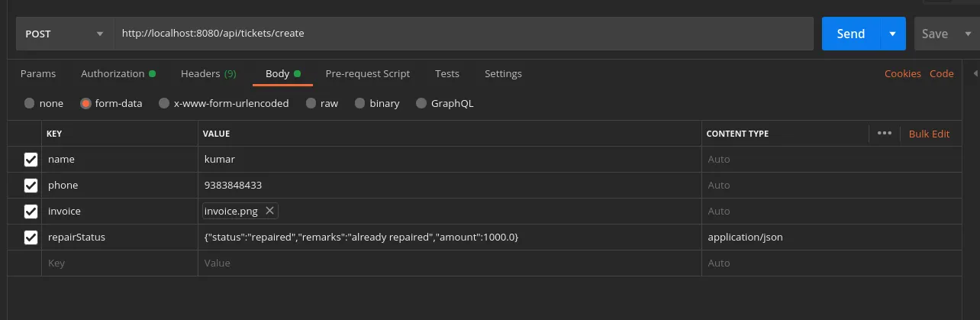Uncheck the name key row

(x=31, y=160)
